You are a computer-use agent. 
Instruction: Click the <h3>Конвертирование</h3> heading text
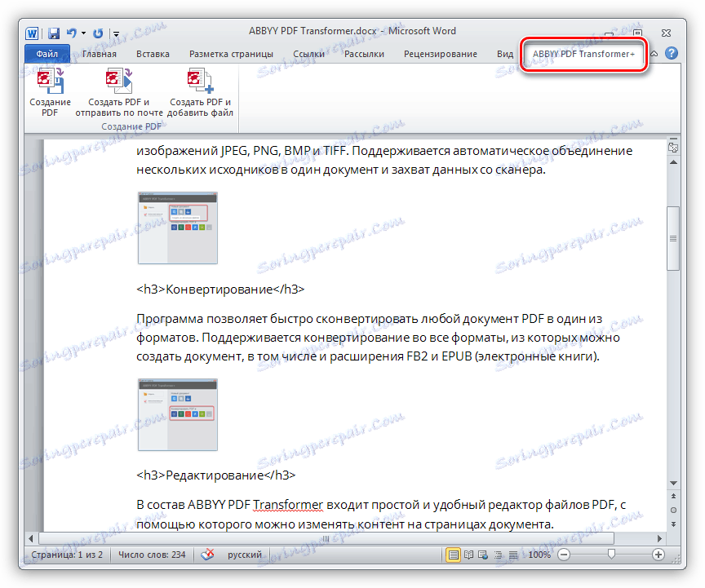click(x=220, y=289)
